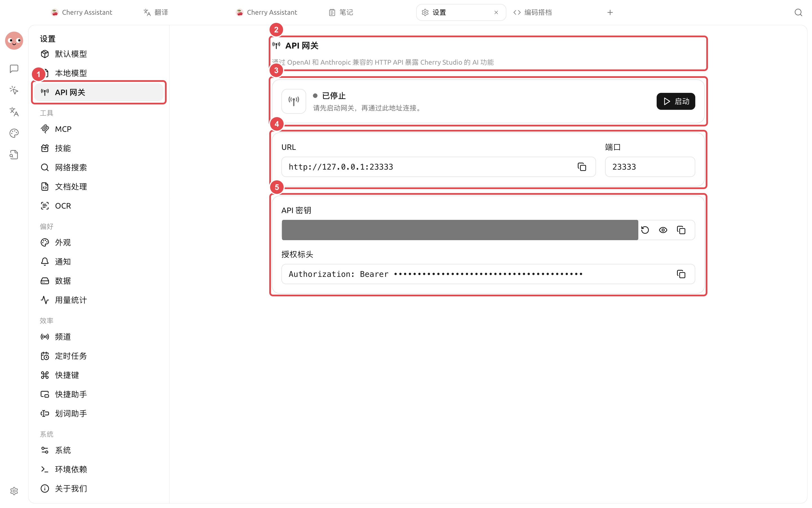812x508 pixels.
Task: Close the 设置 tab
Action: pyautogui.click(x=496, y=12)
